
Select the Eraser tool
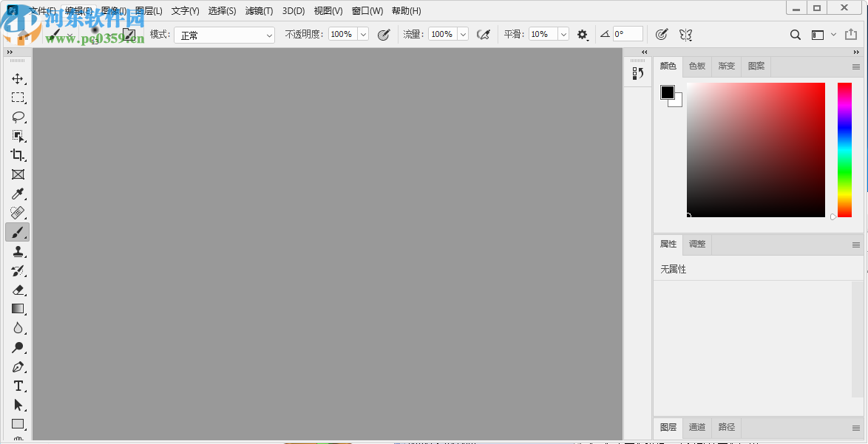tap(18, 290)
